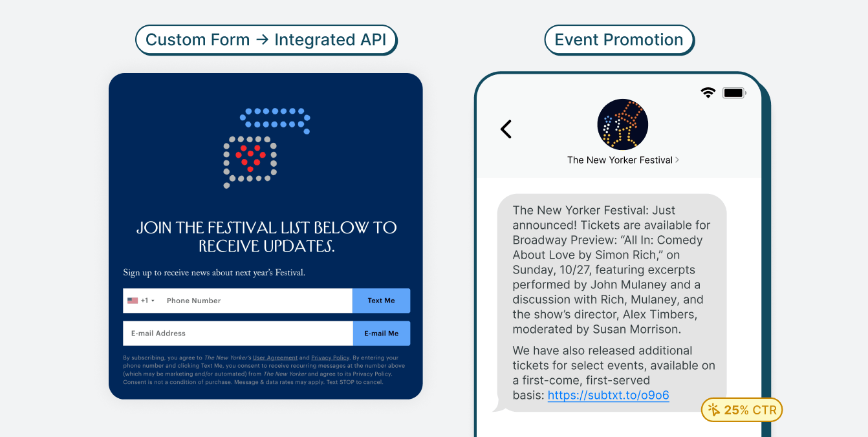Tap the back chevron in the messages header
Screen dimensions: 868x437
tap(506, 129)
